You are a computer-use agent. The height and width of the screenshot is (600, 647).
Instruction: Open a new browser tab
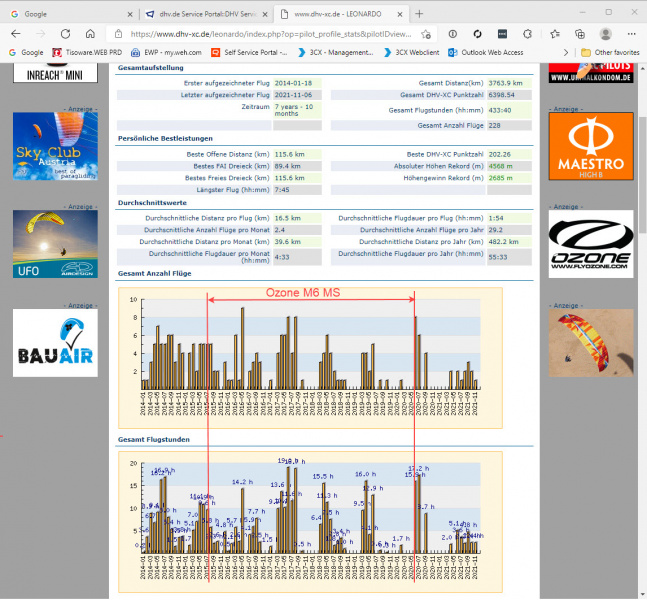coord(419,14)
